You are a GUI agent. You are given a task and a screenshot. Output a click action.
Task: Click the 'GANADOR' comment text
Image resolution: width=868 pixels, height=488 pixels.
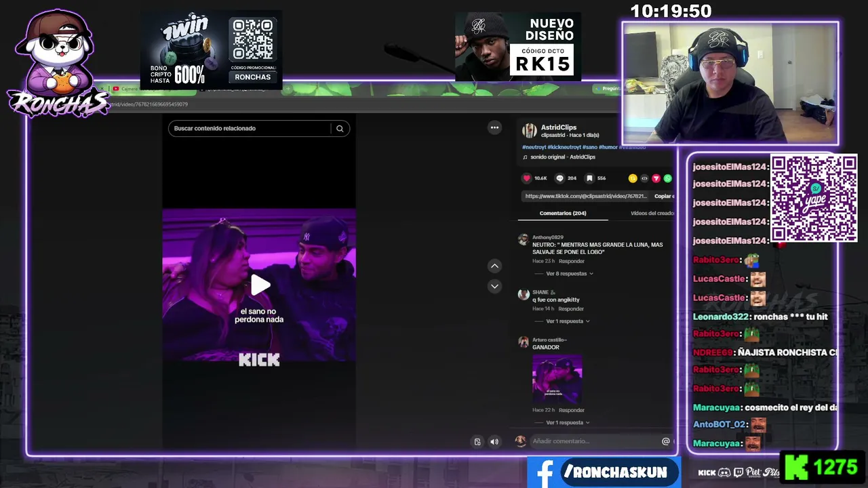point(546,348)
